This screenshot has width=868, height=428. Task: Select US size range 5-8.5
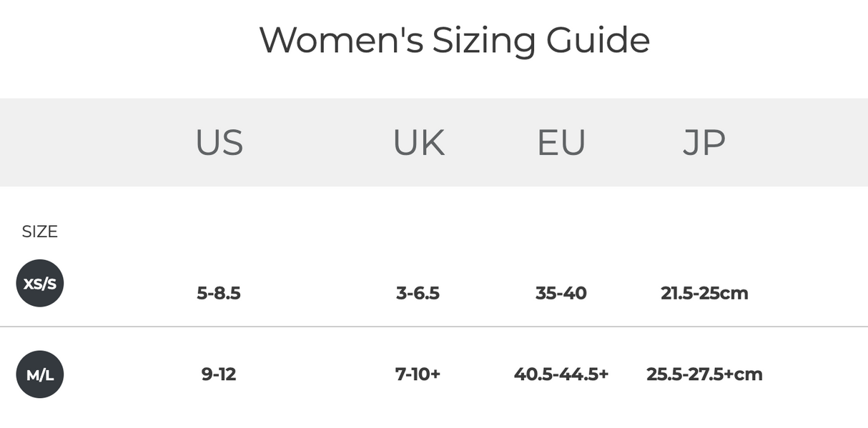click(x=219, y=293)
